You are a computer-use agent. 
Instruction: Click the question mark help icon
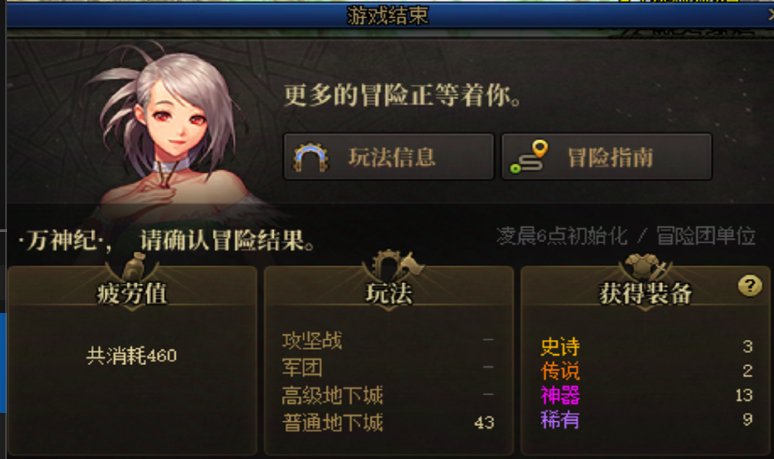coord(749,285)
